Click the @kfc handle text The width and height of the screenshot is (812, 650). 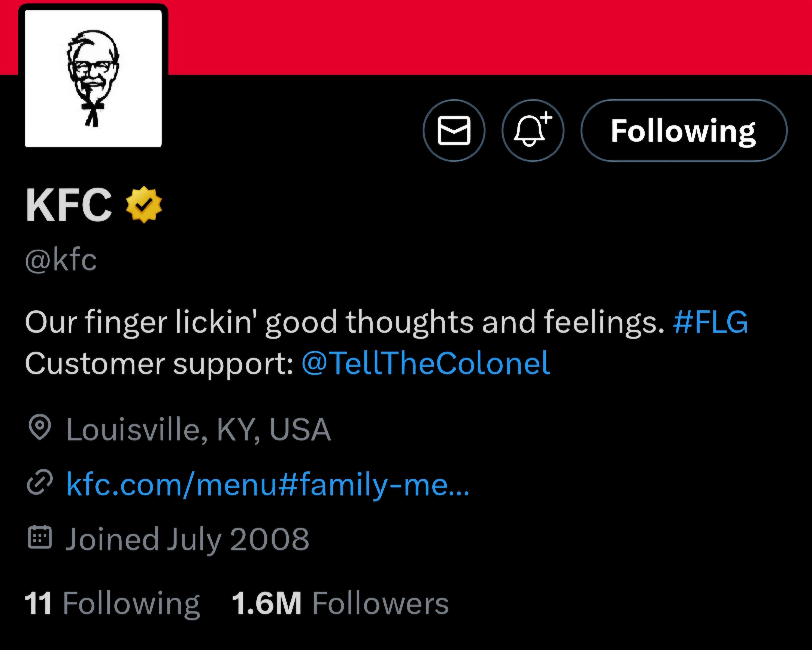click(x=61, y=260)
